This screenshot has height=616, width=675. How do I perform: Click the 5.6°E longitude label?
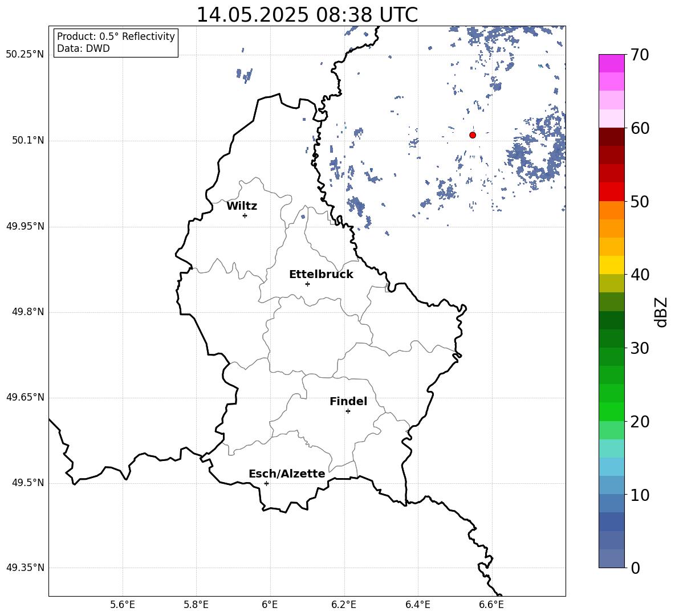click(x=123, y=605)
